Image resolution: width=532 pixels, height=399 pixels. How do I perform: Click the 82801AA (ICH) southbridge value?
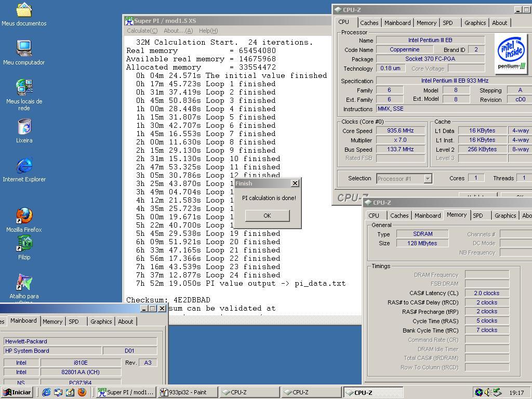pyautogui.click(x=81, y=372)
